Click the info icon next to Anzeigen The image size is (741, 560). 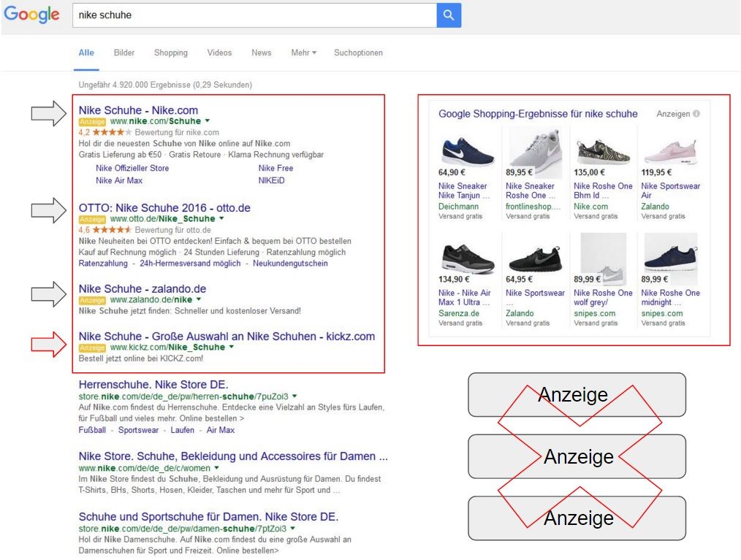point(696,114)
